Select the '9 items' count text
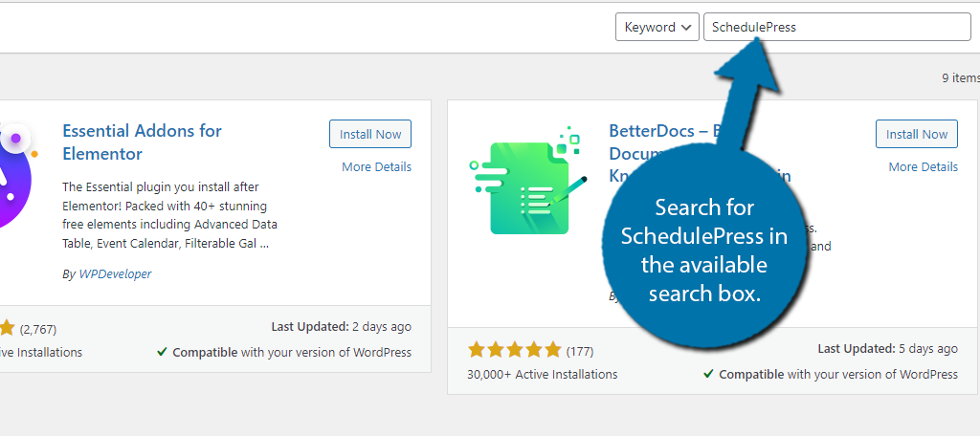 tap(961, 78)
